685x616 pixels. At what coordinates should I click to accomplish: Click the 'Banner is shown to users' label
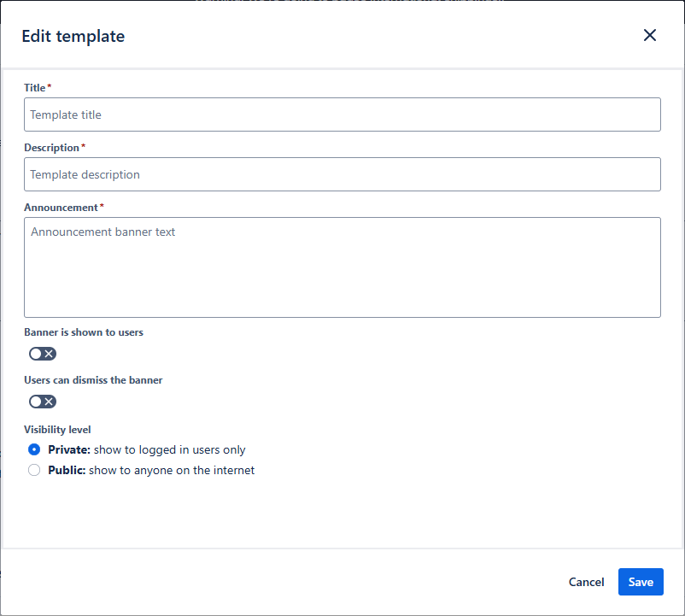[84, 332]
